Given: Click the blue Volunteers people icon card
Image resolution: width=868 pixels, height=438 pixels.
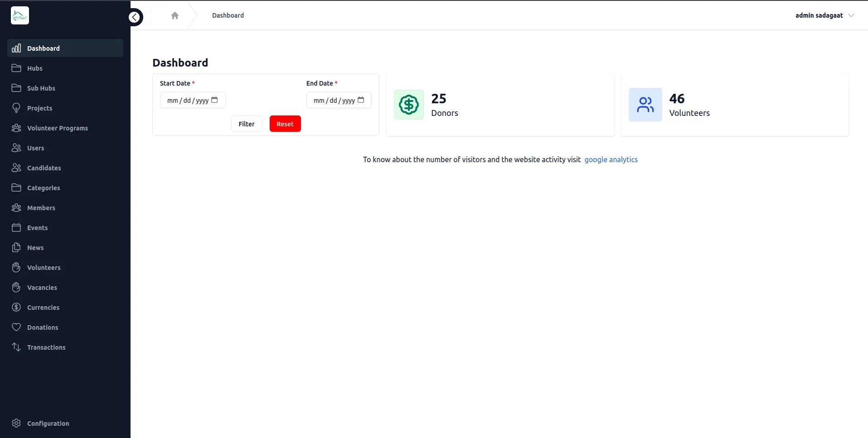Looking at the screenshot, I should 645,105.
